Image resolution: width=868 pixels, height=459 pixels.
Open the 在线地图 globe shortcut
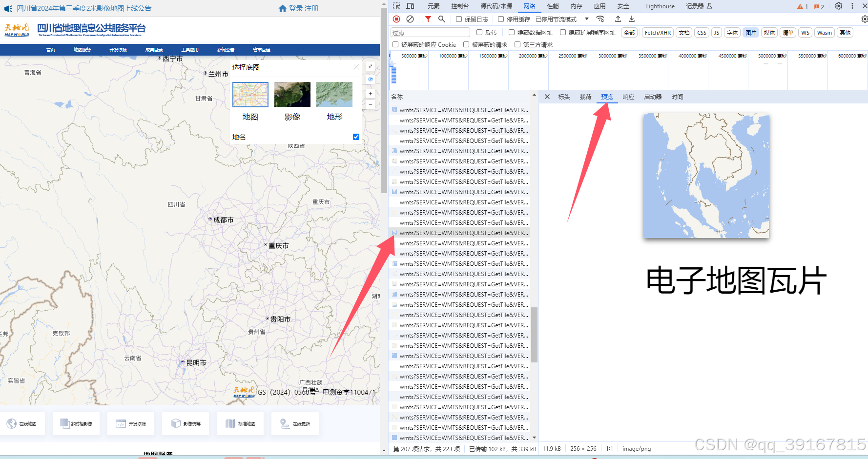click(x=22, y=423)
